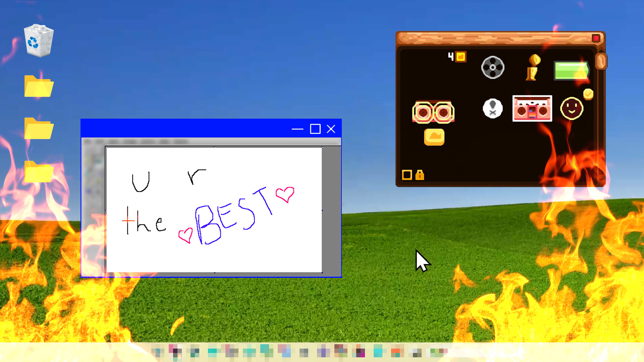Close the blue paint window
This screenshot has height=362, width=644.
pos(331,129)
